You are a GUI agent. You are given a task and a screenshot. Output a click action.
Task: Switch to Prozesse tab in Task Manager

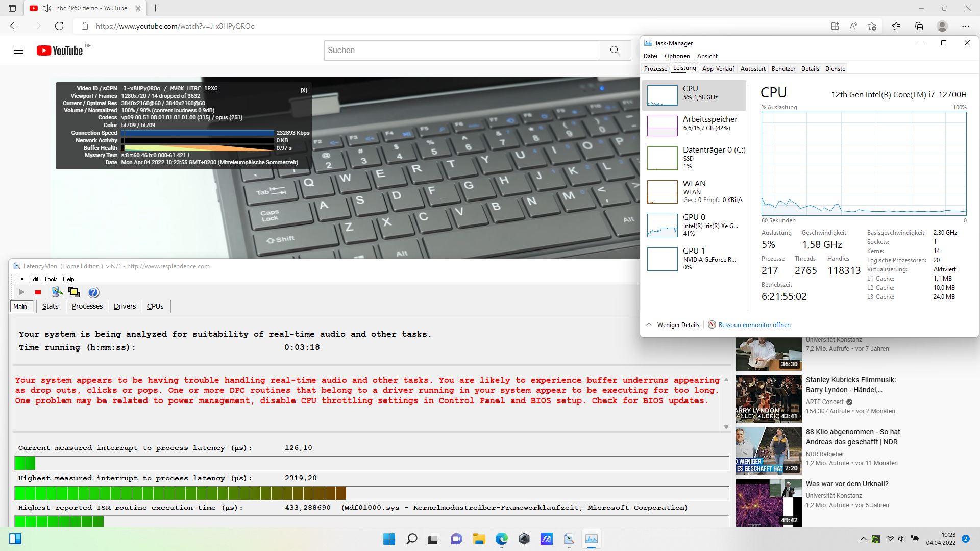655,69
